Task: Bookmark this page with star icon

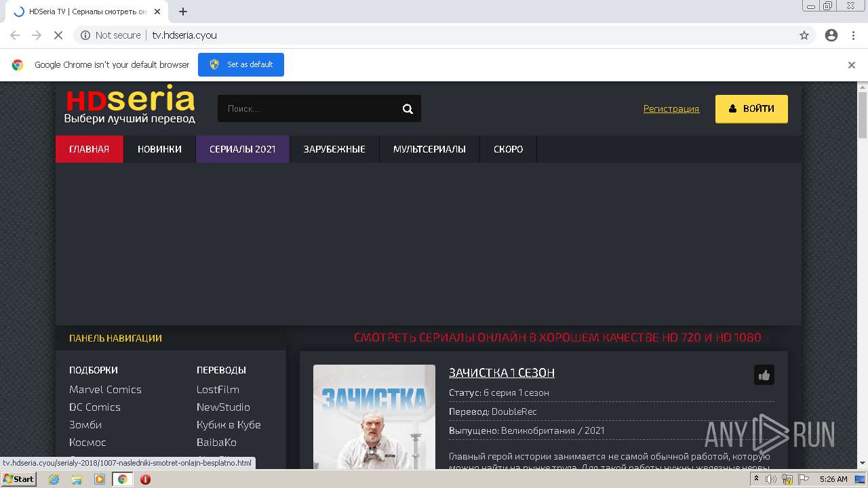Action: (x=804, y=35)
